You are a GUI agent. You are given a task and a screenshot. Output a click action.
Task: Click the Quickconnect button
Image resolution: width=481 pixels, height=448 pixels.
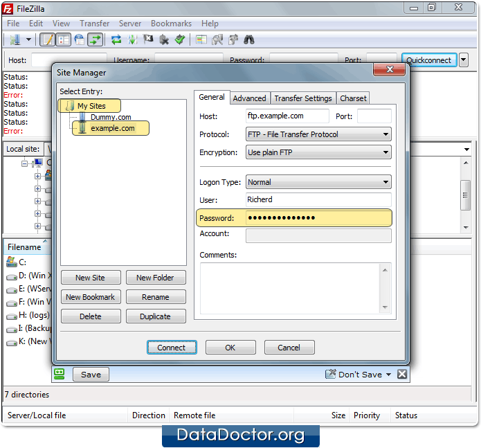point(429,60)
